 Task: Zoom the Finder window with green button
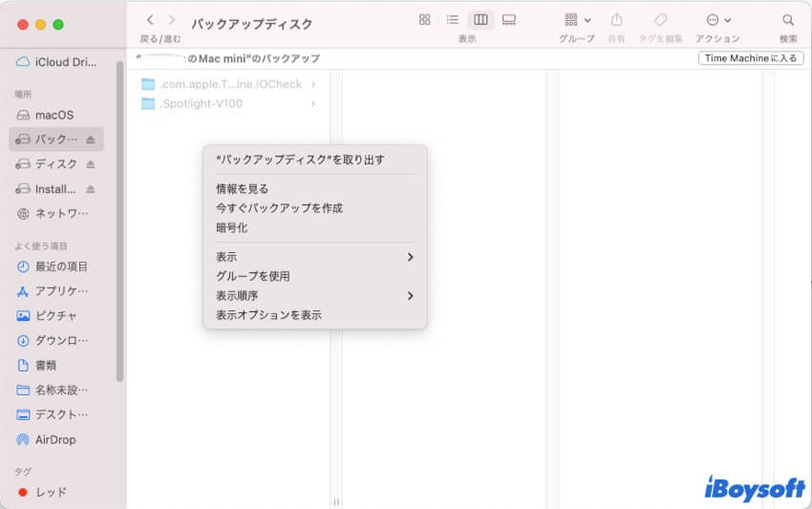click(x=58, y=25)
